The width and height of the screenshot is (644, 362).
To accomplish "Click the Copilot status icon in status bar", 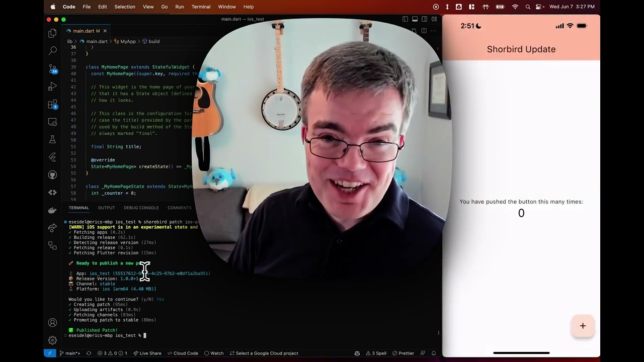I will click(x=357, y=353).
